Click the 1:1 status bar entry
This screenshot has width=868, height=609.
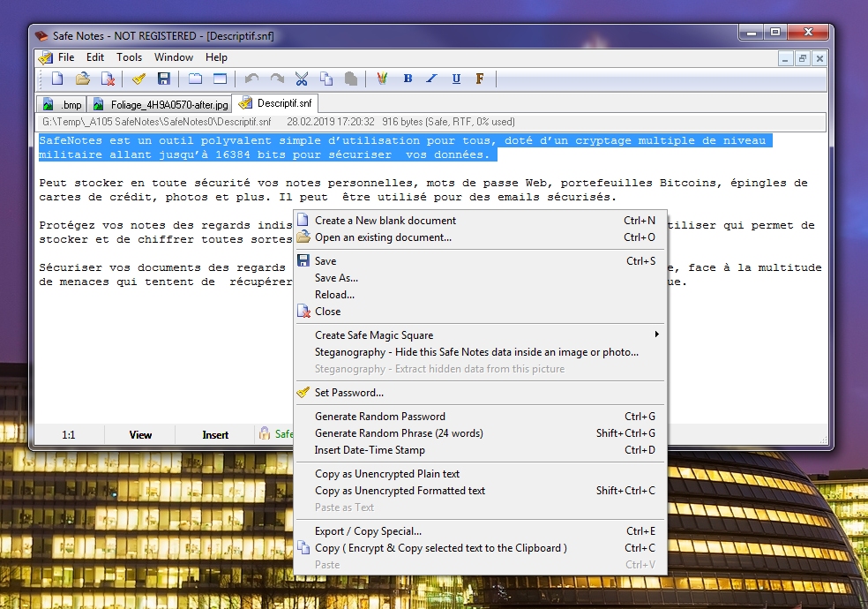click(x=69, y=434)
